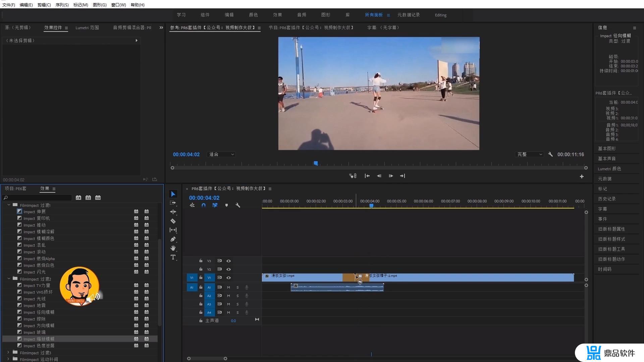Expand the 未选择剪辑 arrow in effect controls
The height and width of the screenshot is (362, 644).
137,41
